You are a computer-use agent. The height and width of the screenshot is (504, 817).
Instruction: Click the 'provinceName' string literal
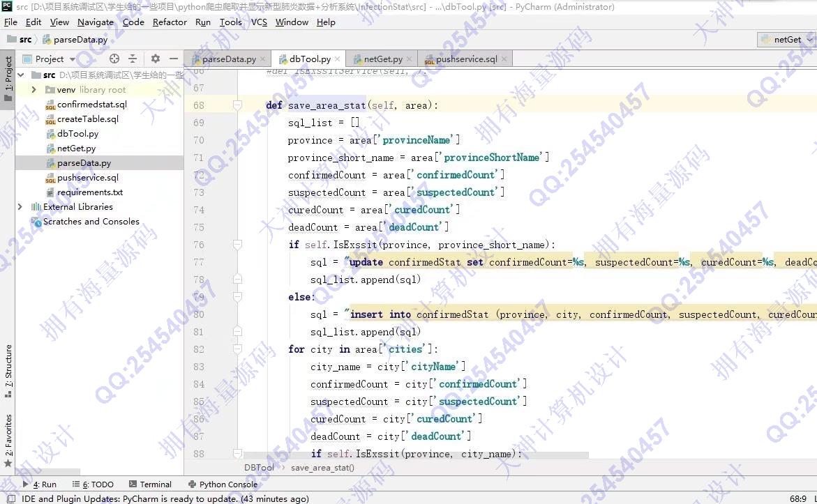pos(417,140)
